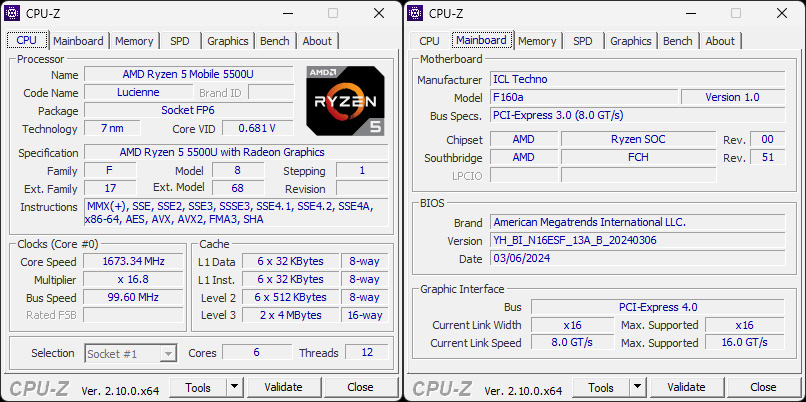Open the SPD tab in left window
Screen dimensions: 806x402
(180, 41)
